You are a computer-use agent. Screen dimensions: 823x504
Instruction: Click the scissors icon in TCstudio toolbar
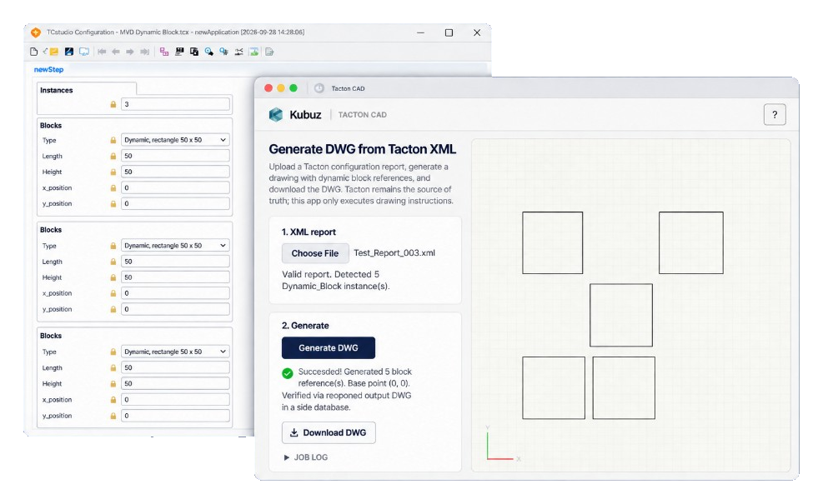(x=238, y=52)
